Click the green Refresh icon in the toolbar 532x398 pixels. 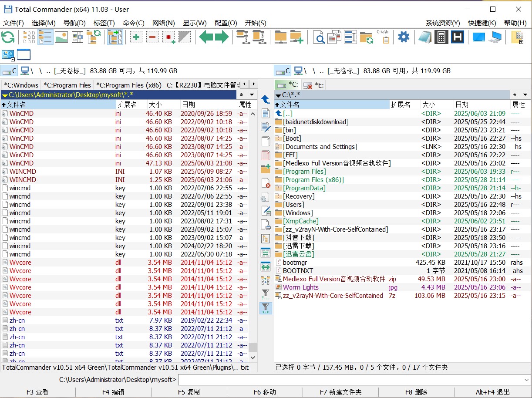click(8, 37)
